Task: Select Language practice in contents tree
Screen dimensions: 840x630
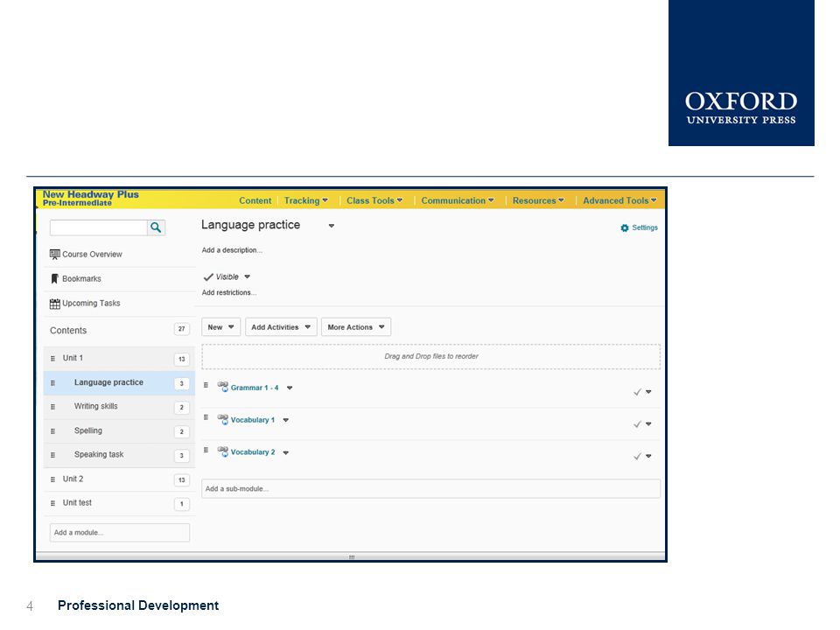Action: 108,382
